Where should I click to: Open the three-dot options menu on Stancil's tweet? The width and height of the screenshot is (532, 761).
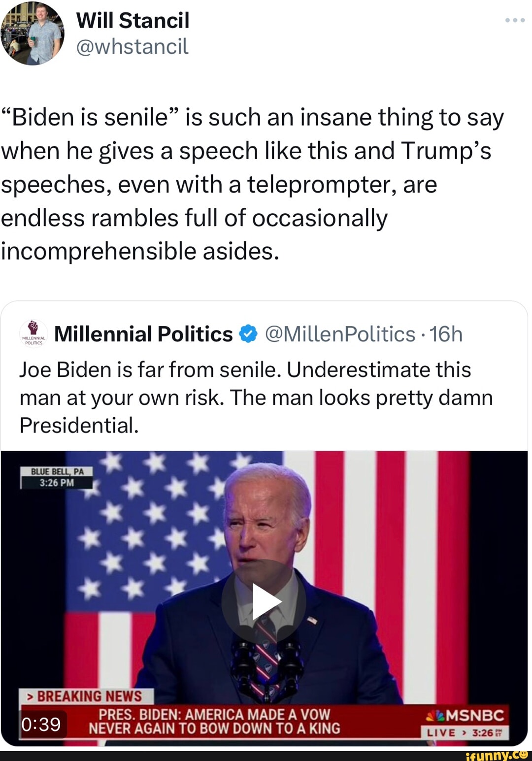coord(514,21)
